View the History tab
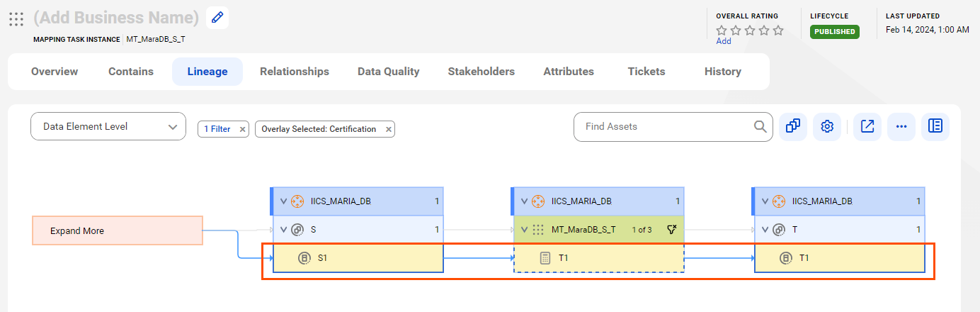 (723, 72)
